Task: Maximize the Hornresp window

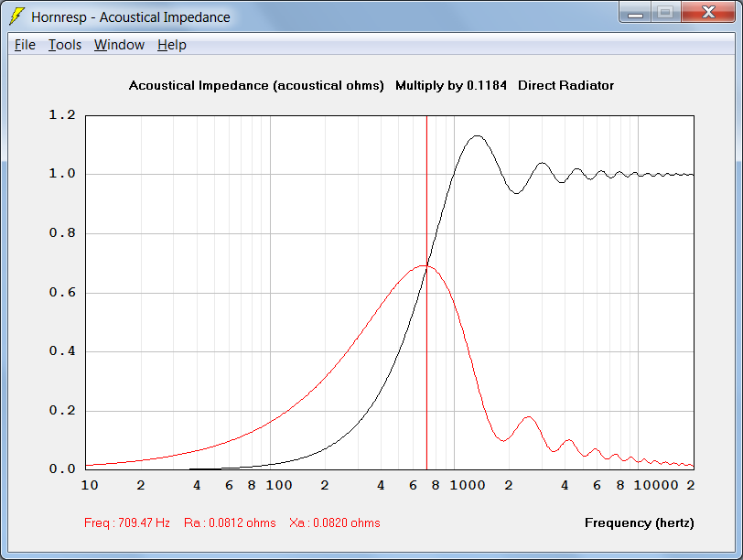Action: point(666,13)
